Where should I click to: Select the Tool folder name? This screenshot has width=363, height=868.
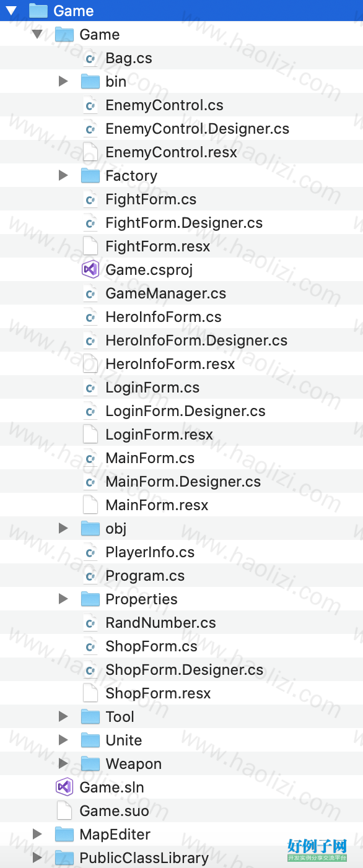120,717
